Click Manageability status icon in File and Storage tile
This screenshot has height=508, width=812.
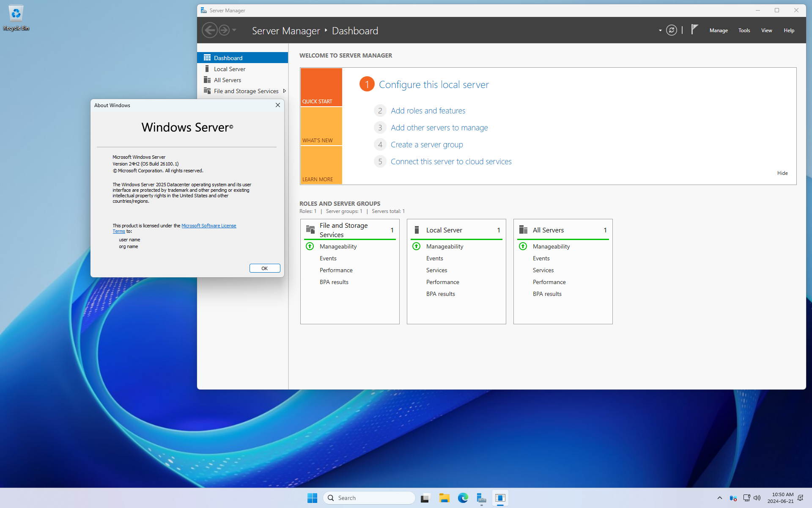[x=310, y=246]
